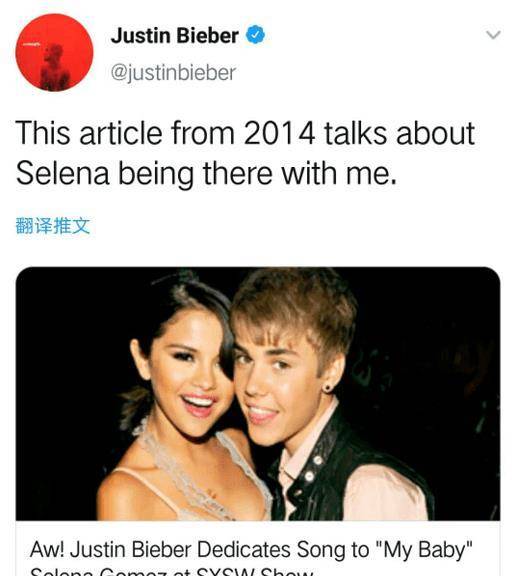Image resolution: width=517 pixels, height=576 pixels.
Task: Click "2014" in the tweet text
Action: [279, 133]
